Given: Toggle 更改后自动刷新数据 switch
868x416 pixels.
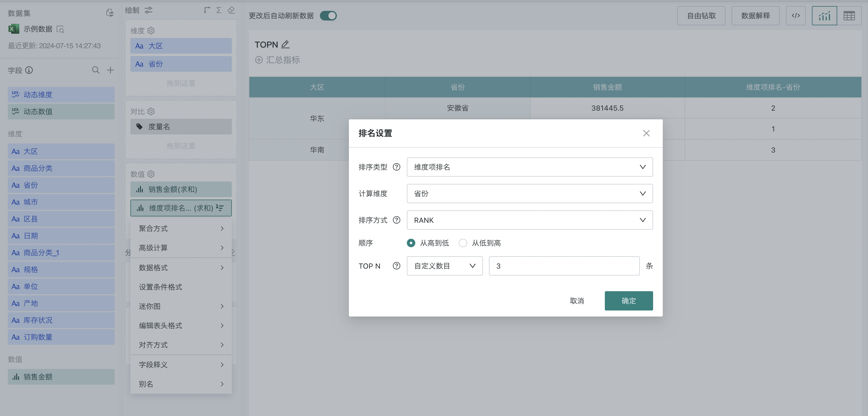Looking at the screenshot, I should 328,15.
